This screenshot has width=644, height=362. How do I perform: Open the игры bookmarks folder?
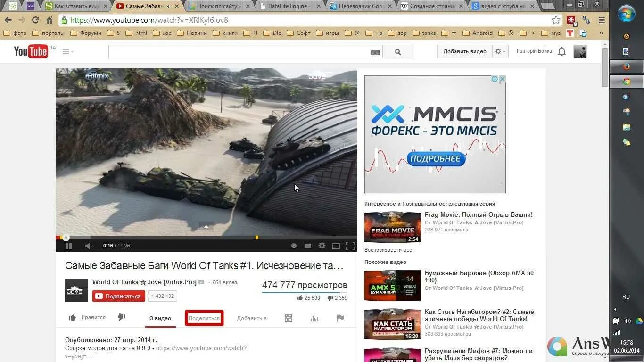(328, 33)
